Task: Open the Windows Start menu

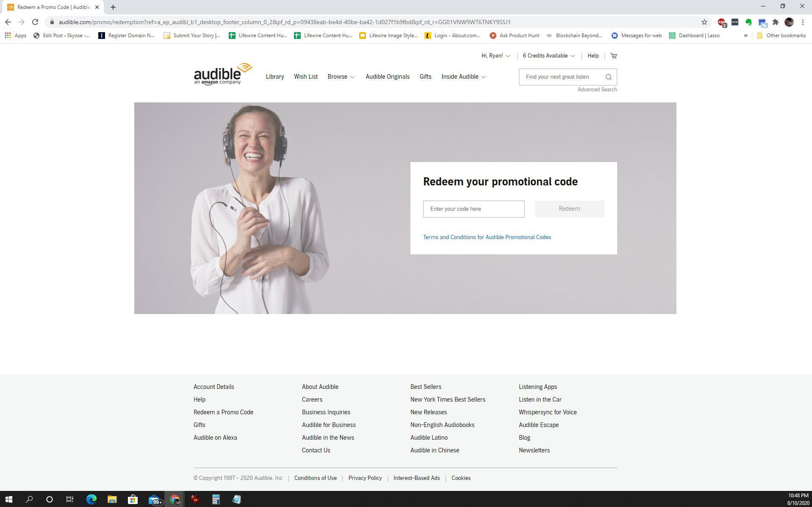Action: pyautogui.click(x=8, y=499)
